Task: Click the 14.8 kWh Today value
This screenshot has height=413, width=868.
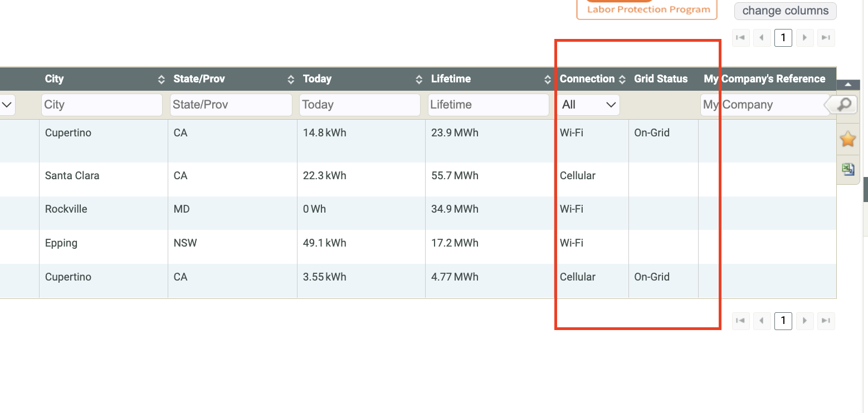Action: pos(324,132)
